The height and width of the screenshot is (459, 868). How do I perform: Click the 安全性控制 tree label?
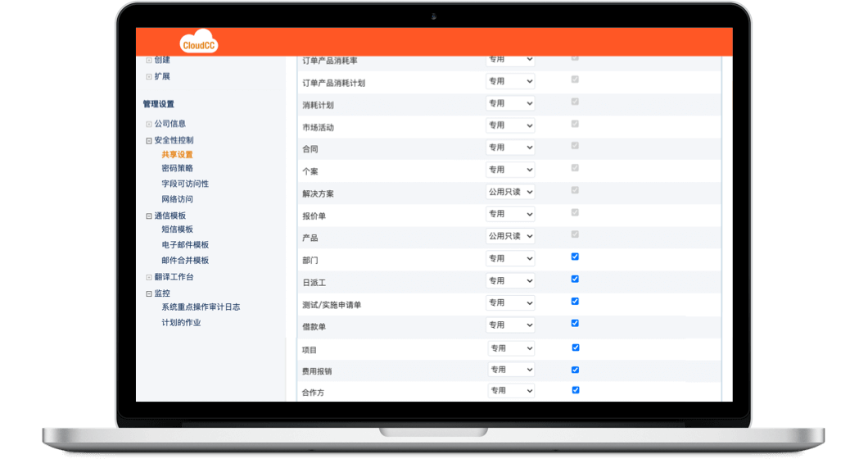click(174, 140)
